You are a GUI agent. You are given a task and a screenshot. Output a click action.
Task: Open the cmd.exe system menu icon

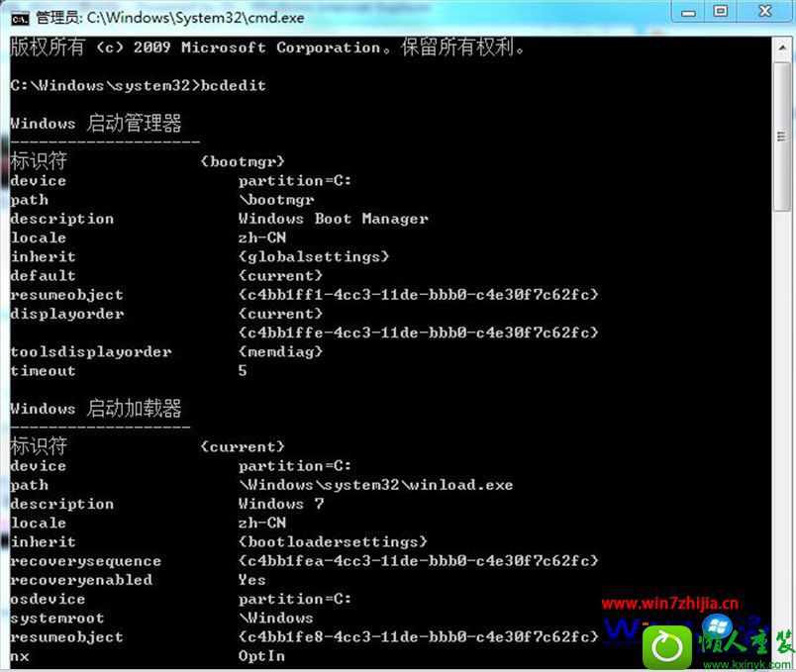(21, 19)
